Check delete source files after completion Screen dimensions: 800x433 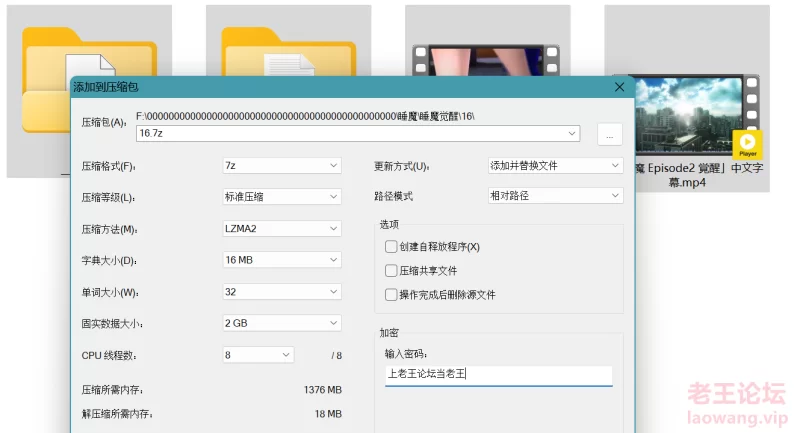[391, 295]
